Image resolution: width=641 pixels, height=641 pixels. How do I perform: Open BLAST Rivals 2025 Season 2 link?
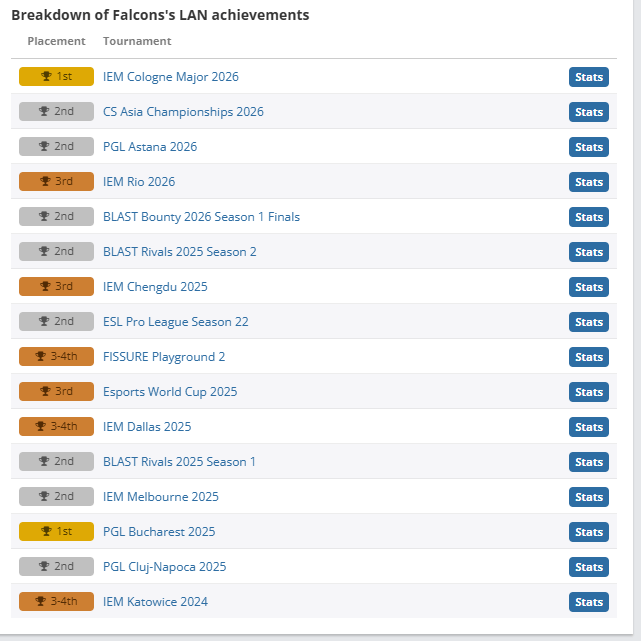coord(179,252)
